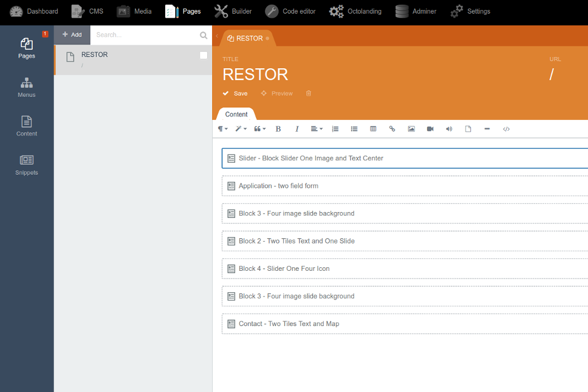Image resolution: width=588 pixels, height=392 pixels.
Task: Save the RESTOR page
Action: (235, 93)
